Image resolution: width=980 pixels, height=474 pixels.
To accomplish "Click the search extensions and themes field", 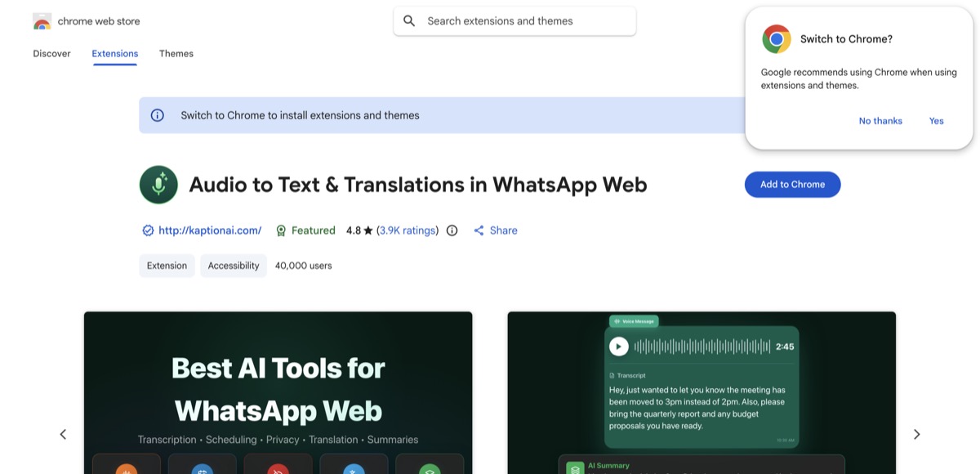I will tap(514, 21).
